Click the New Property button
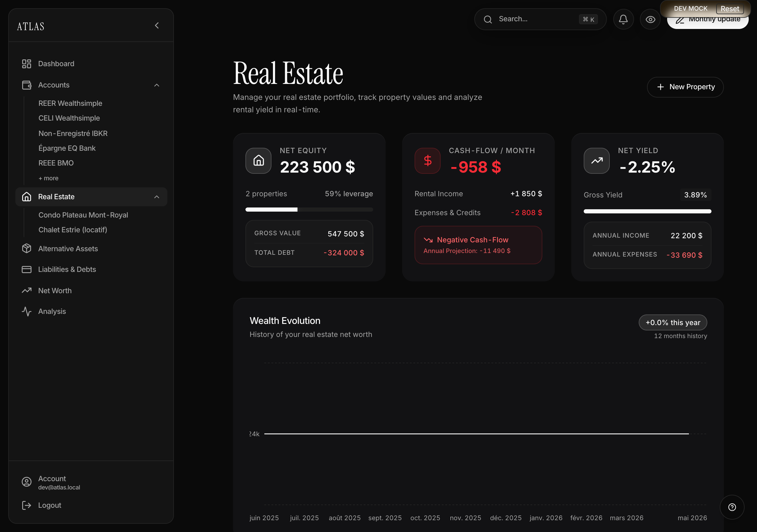Viewport: 757px width, 532px height. tap(685, 87)
